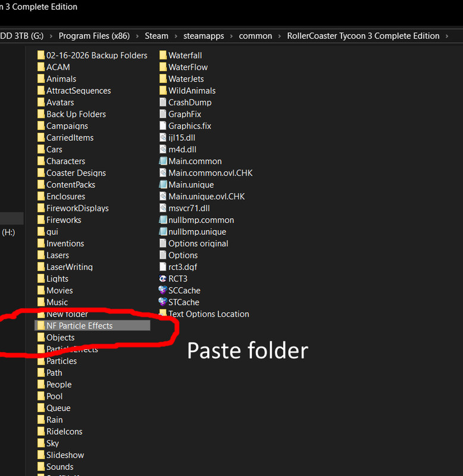
Task: Click the msvcr71.dll file icon
Action: (163, 208)
